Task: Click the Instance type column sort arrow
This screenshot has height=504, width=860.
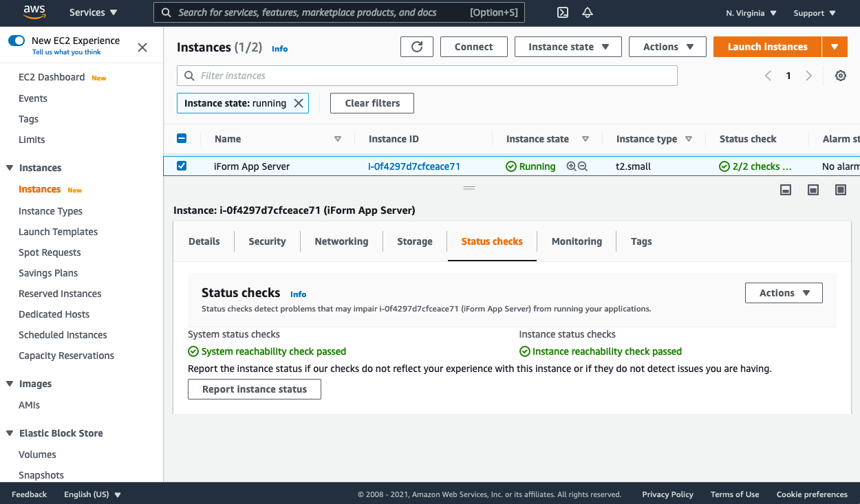Action: coord(689,139)
